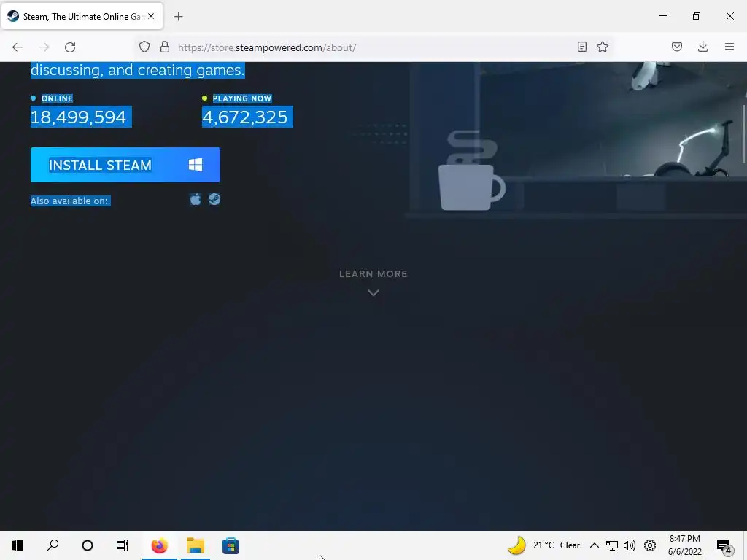Open the weather widget 21 °C Clear

(x=543, y=545)
